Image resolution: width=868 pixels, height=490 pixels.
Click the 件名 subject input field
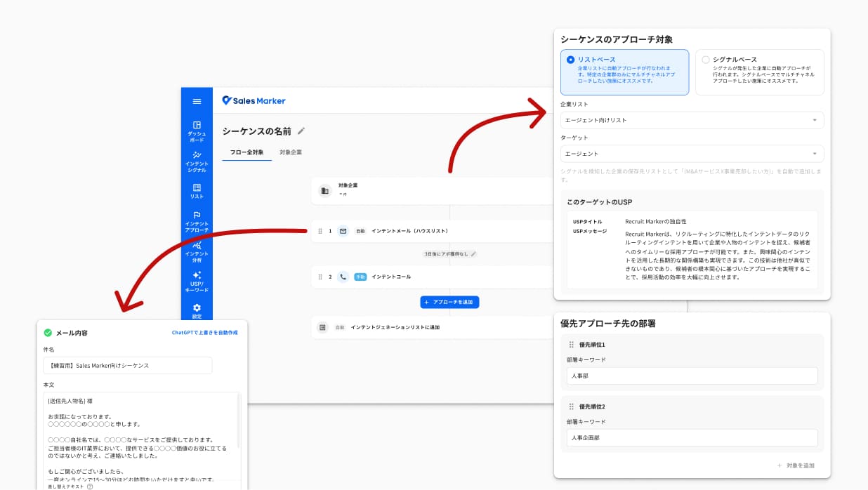(x=127, y=366)
